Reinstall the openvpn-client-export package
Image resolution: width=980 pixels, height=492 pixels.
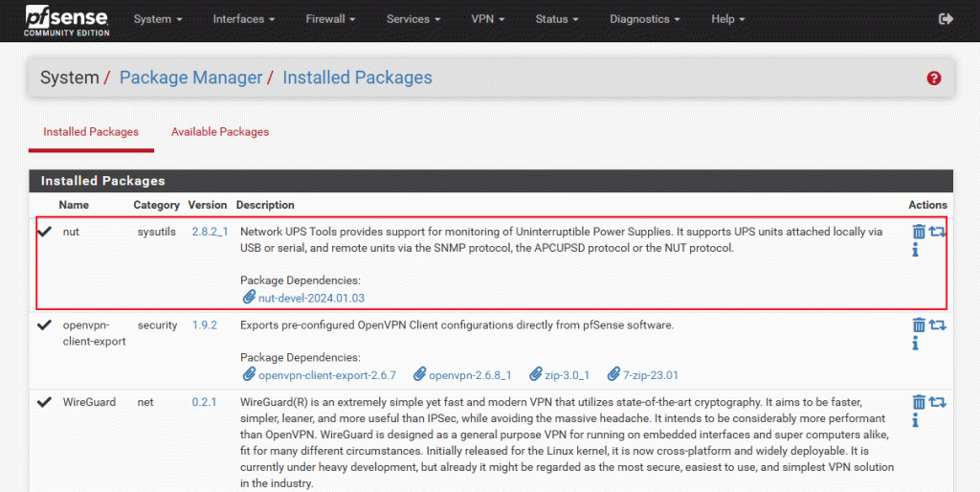(x=937, y=325)
